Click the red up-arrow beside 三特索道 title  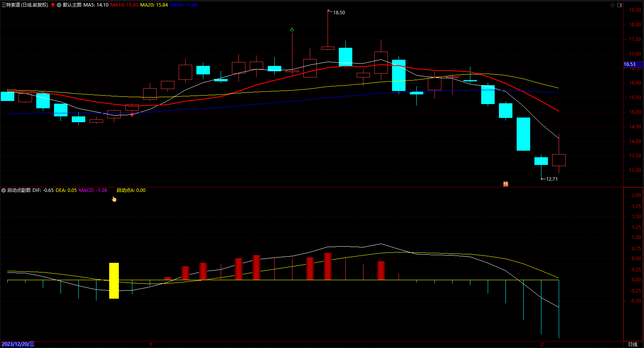click(x=53, y=5)
